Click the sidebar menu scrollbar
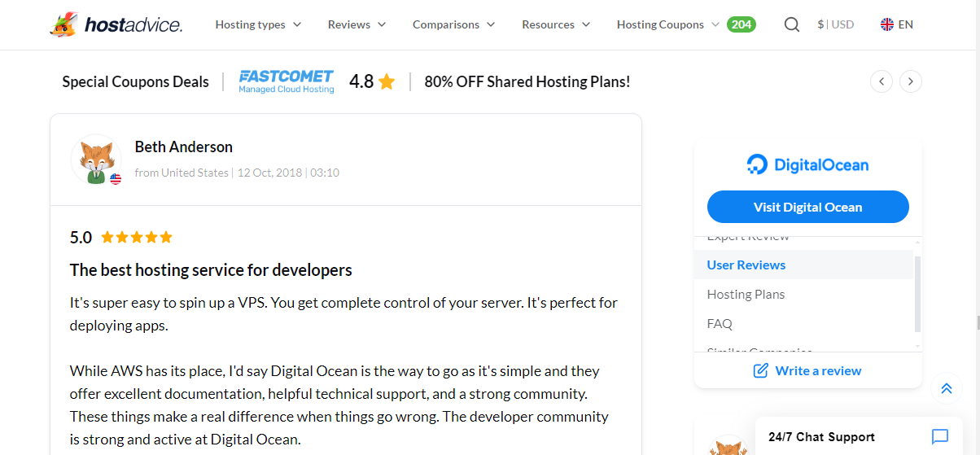The width and height of the screenshot is (980, 455). click(x=918, y=294)
